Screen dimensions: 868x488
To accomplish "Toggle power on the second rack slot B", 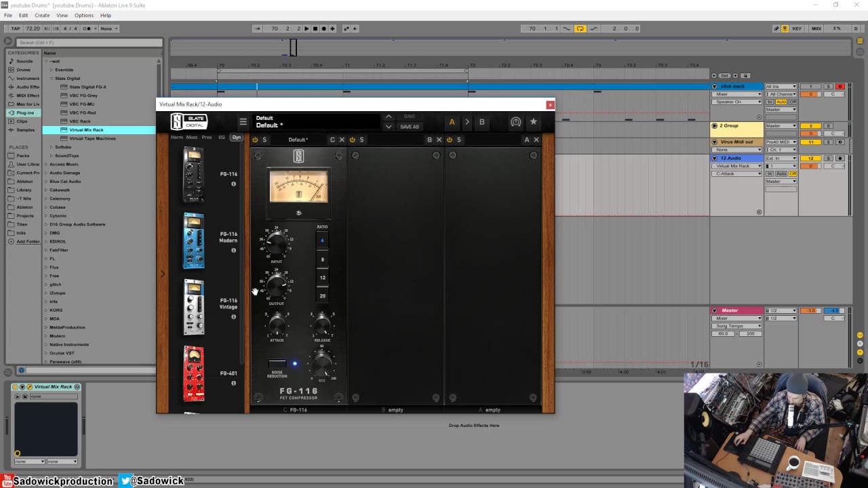I will [352, 140].
